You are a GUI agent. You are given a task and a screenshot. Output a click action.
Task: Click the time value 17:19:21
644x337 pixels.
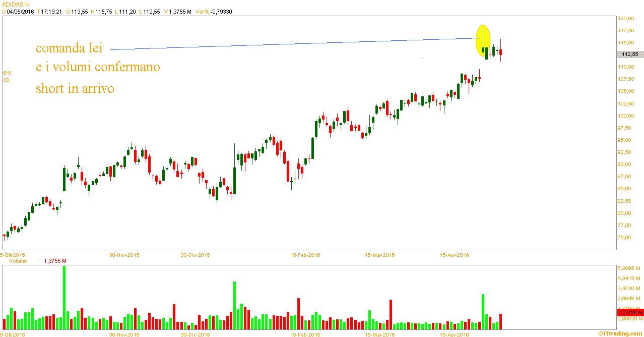51,11
